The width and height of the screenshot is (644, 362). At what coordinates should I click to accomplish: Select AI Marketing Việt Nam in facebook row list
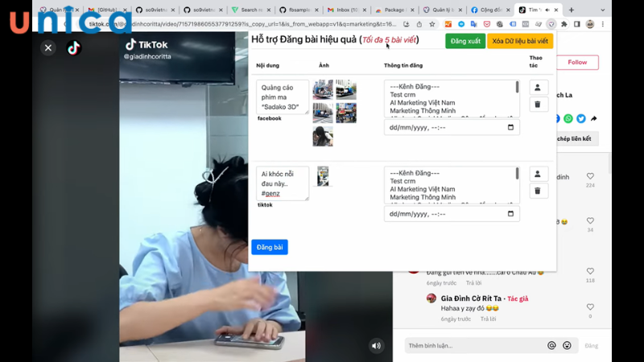coord(422,103)
